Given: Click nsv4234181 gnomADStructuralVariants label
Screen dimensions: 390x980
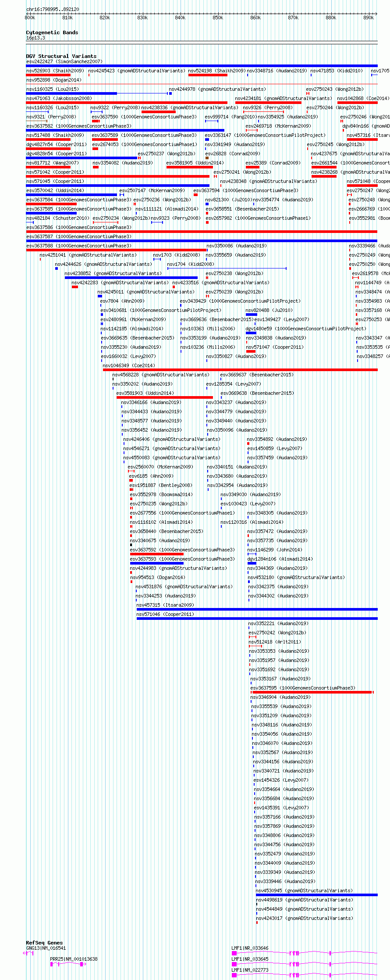Looking at the screenshot, I should pyautogui.click(x=284, y=99).
